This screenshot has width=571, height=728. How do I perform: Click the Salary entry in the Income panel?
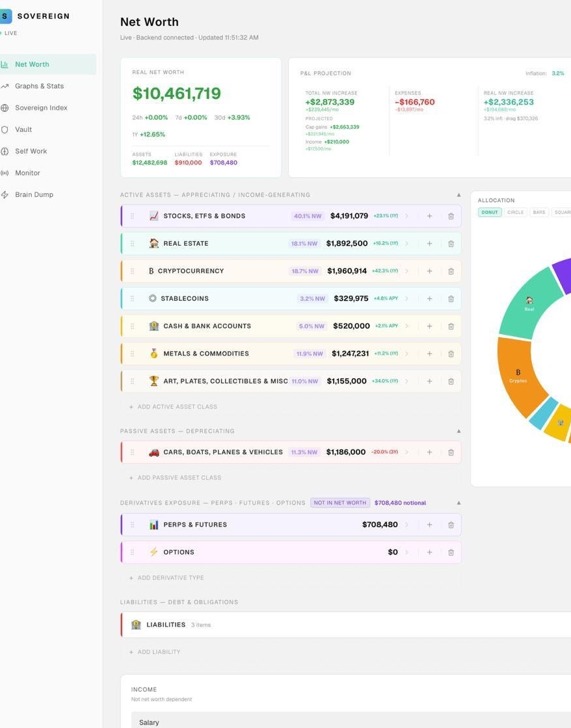pos(149,722)
